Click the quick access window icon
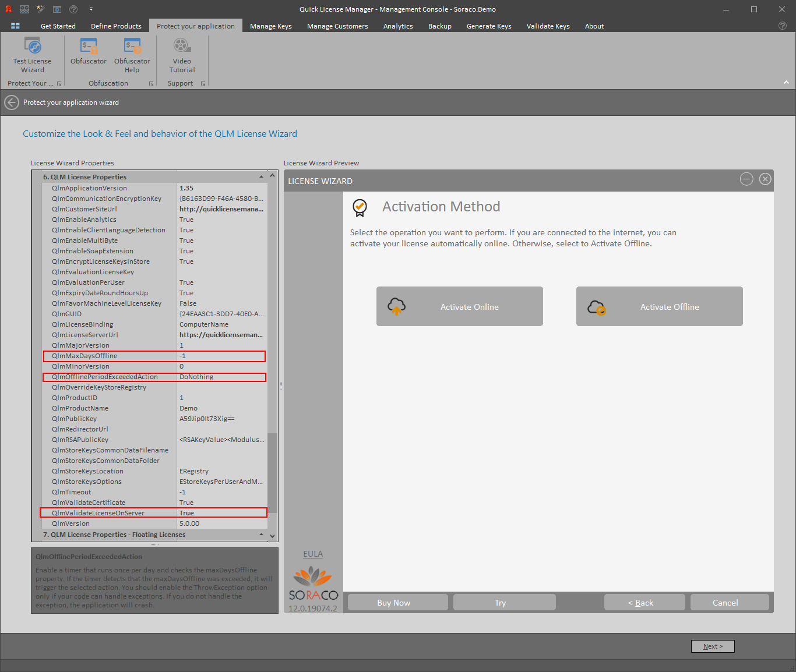This screenshot has width=796, height=672. (57, 9)
